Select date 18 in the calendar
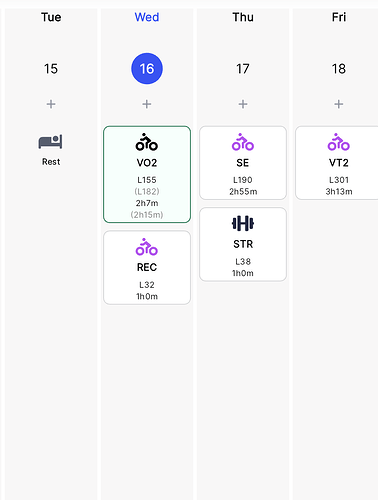378x500 pixels. point(339,69)
